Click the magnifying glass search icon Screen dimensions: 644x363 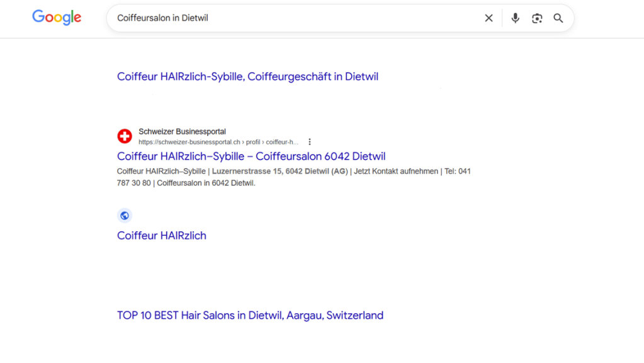pos(558,18)
